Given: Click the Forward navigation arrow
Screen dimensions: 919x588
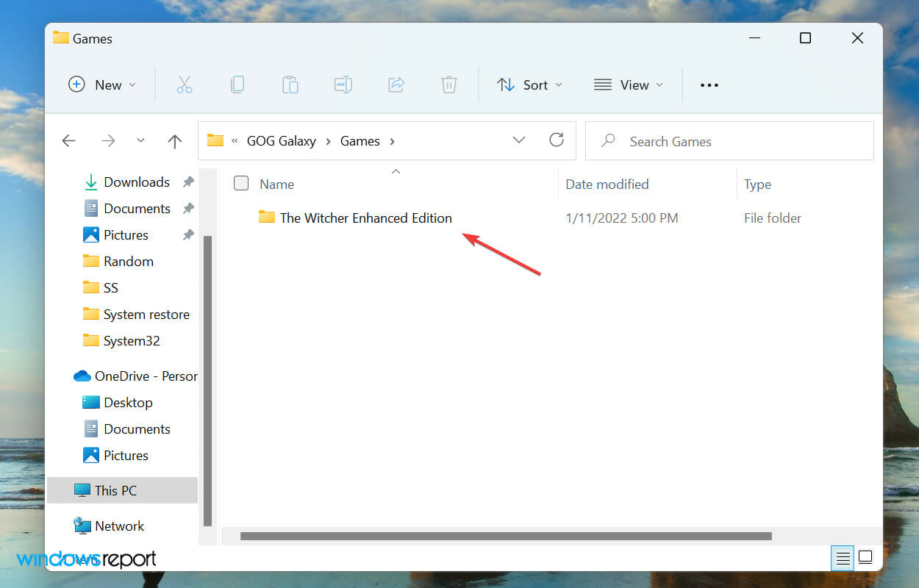Looking at the screenshot, I should [x=108, y=141].
